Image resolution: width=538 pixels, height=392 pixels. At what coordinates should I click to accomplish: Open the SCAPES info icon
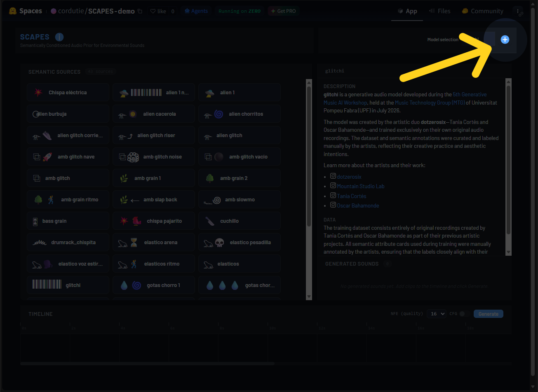pyautogui.click(x=59, y=37)
